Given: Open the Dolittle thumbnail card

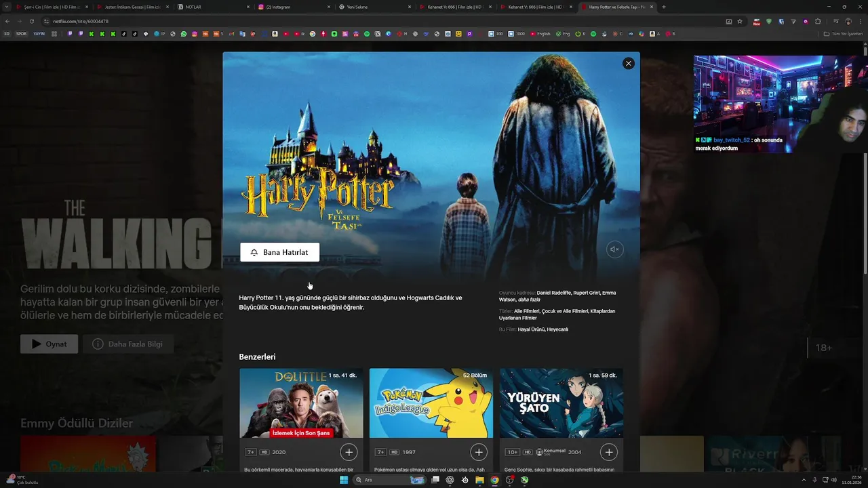Looking at the screenshot, I should pyautogui.click(x=301, y=403).
